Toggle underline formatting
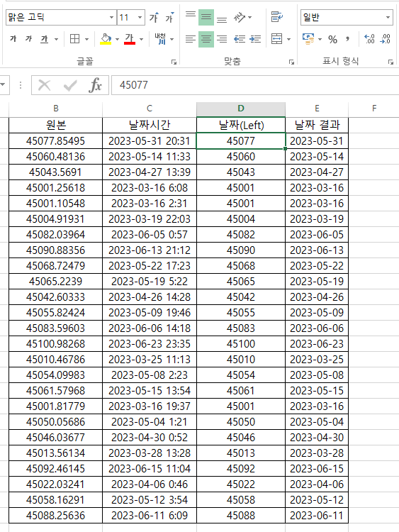 [45, 39]
